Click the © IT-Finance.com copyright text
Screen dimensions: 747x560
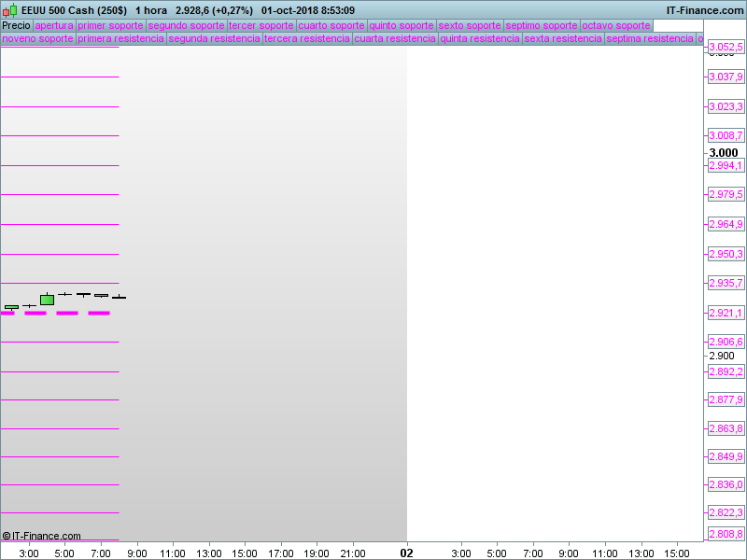(41, 536)
